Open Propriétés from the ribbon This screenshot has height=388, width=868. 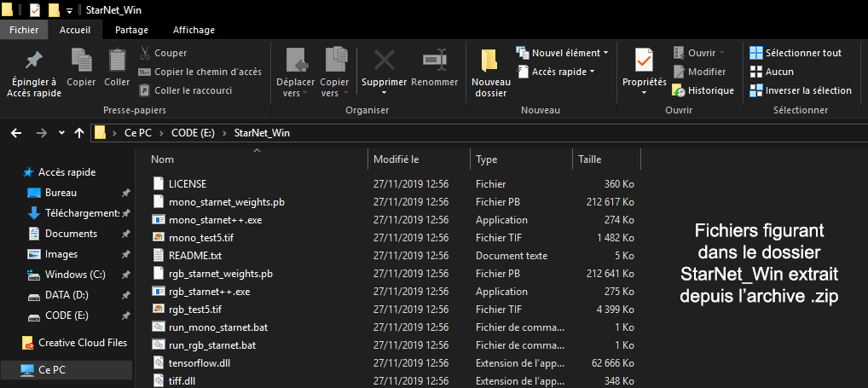(644, 61)
